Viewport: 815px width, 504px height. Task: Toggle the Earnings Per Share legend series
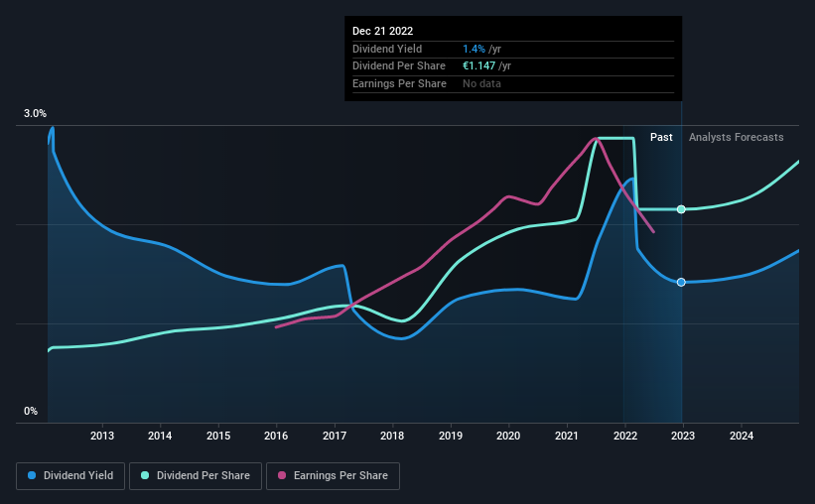[333, 476]
